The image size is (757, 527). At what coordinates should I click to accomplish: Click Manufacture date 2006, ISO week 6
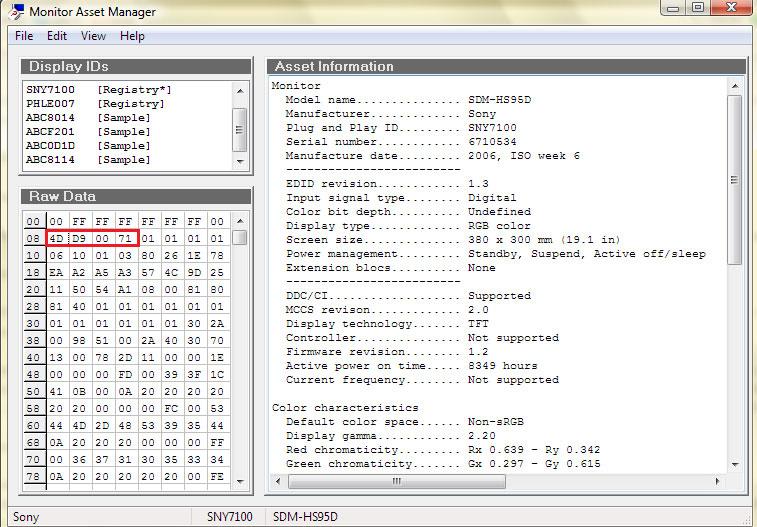[x=524, y=156]
